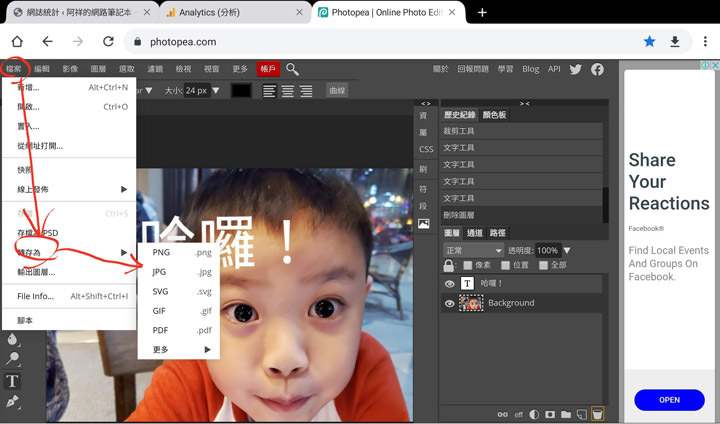Open the Blog link
The height and width of the screenshot is (424, 720).
(530, 69)
